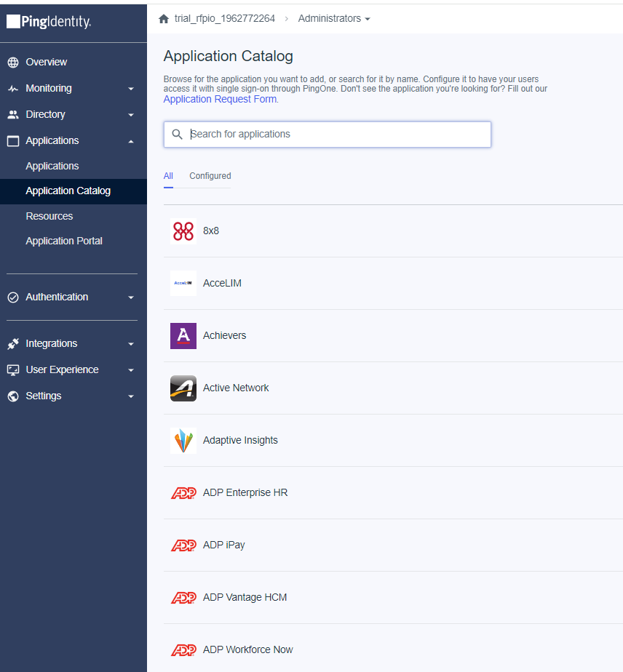Open User Experience menu label
Viewport: 623px width, 672px height.
62,370
